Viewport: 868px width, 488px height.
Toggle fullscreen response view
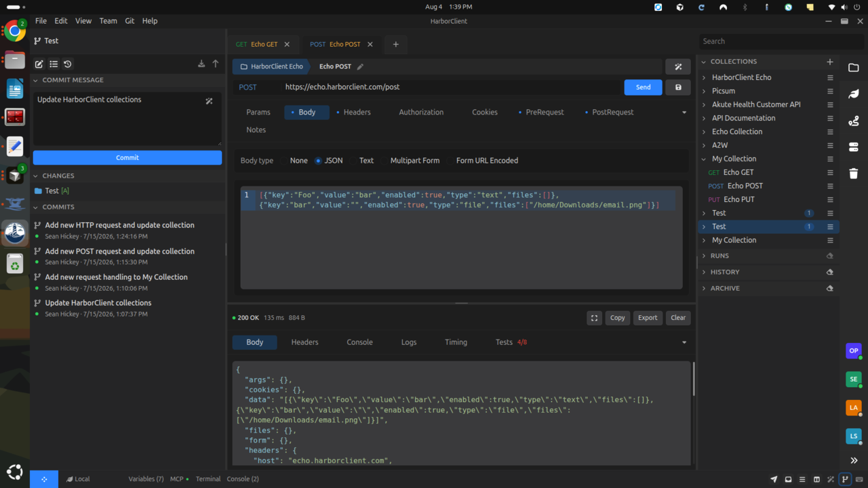(x=595, y=318)
